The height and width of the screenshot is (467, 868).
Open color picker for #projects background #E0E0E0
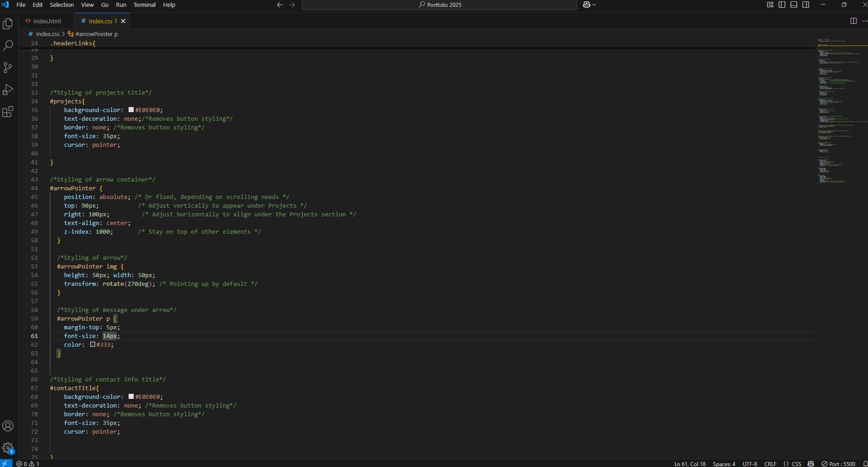click(131, 110)
